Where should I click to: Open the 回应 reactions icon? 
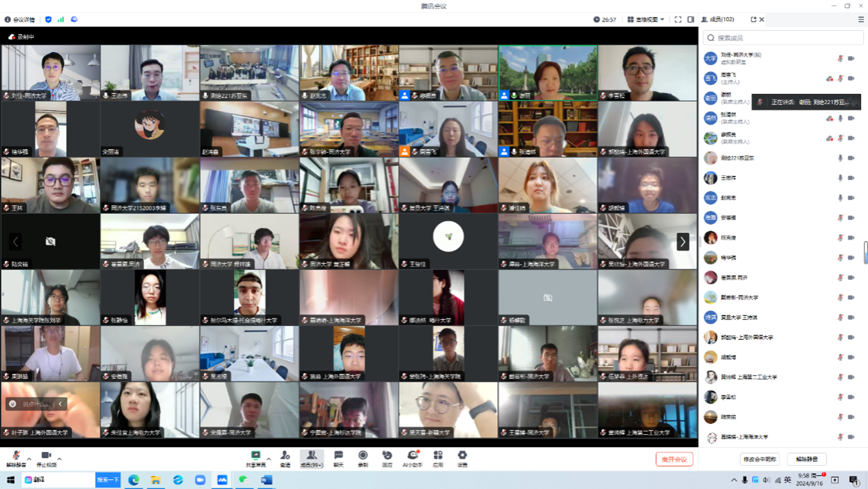click(387, 455)
